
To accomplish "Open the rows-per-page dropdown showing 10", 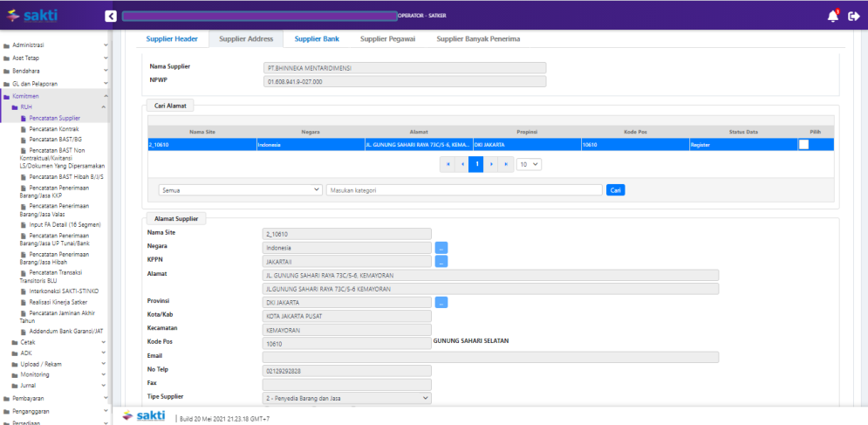I will click(x=529, y=163).
